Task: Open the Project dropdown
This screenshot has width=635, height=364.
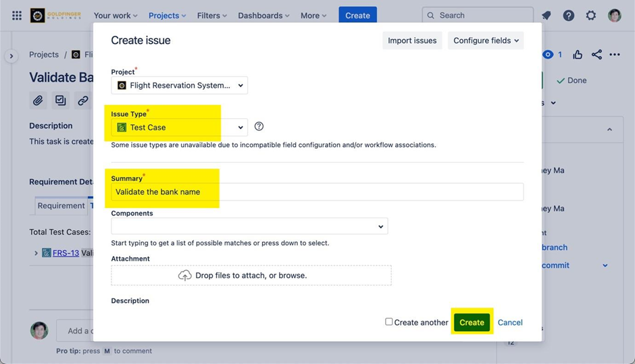Action: pyautogui.click(x=180, y=86)
